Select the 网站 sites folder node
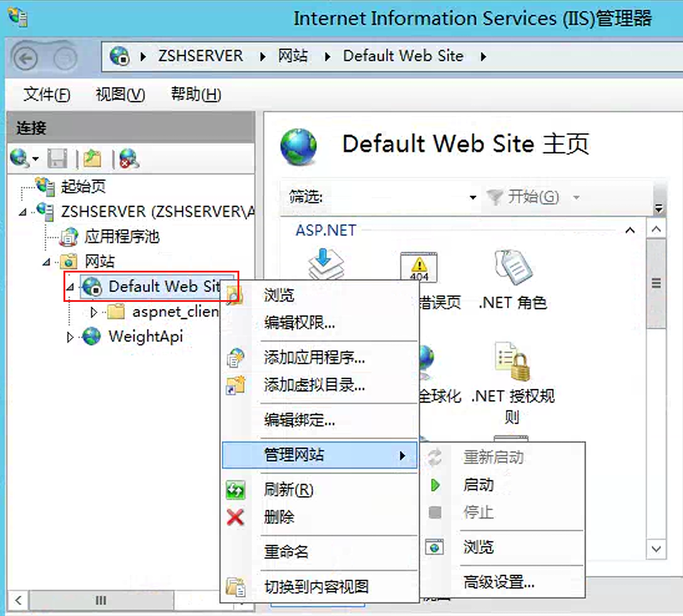 [99, 261]
